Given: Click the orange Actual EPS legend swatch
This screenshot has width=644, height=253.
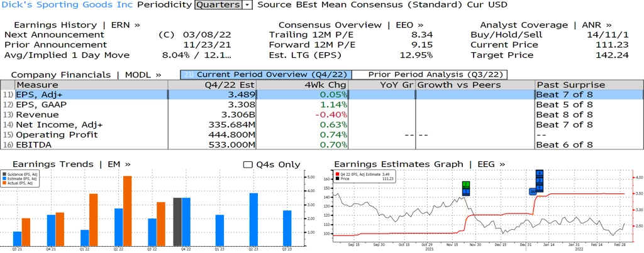Looking at the screenshot, I should [x=4, y=183].
